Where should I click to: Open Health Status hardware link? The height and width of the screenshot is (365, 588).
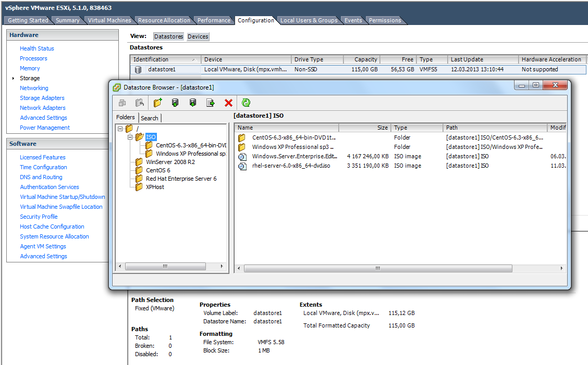[36, 48]
